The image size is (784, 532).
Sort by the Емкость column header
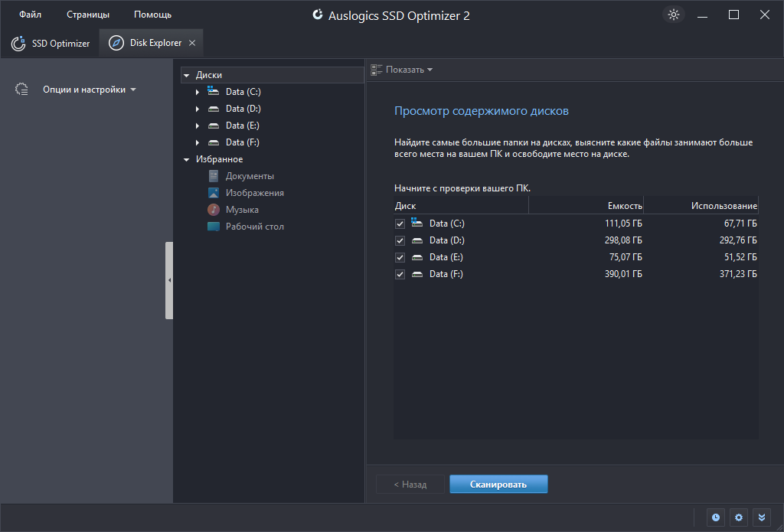[x=586, y=205]
